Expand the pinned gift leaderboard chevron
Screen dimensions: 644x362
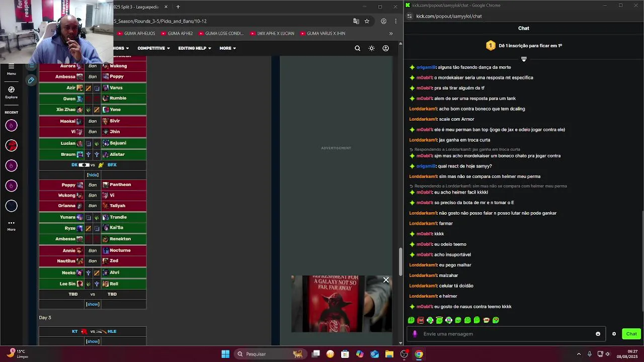[x=524, y=59]
